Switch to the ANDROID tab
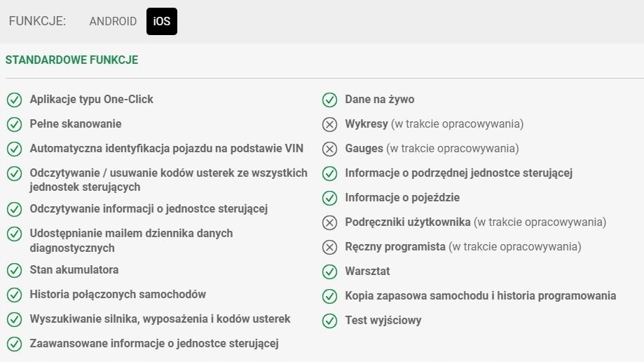 click(x=113, y=21)
